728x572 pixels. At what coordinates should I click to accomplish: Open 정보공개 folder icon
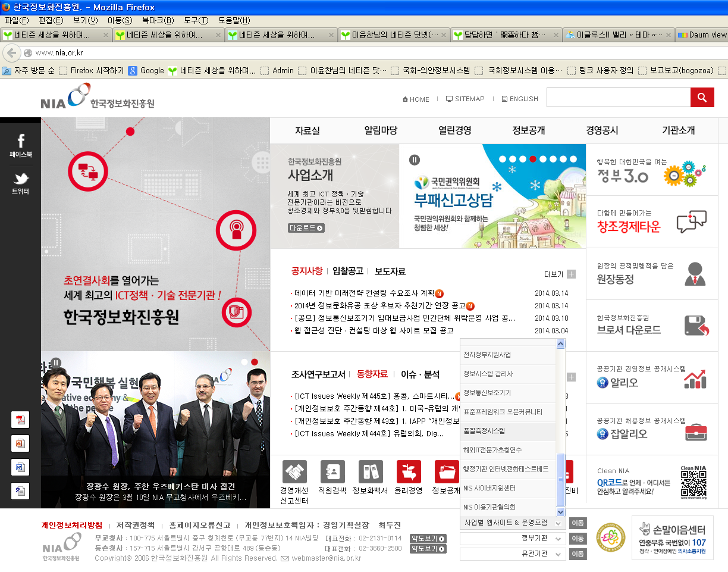(x=447, y=471)
